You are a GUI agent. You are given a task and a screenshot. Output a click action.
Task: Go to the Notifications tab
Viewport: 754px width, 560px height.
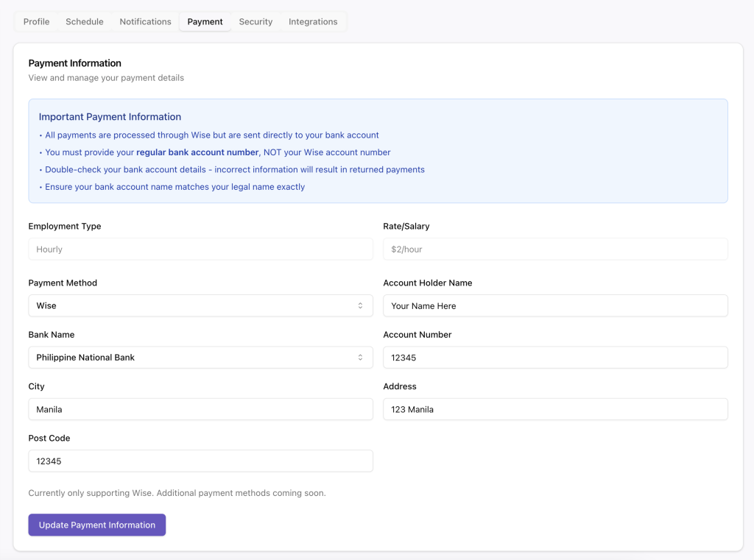pos(145,22)
